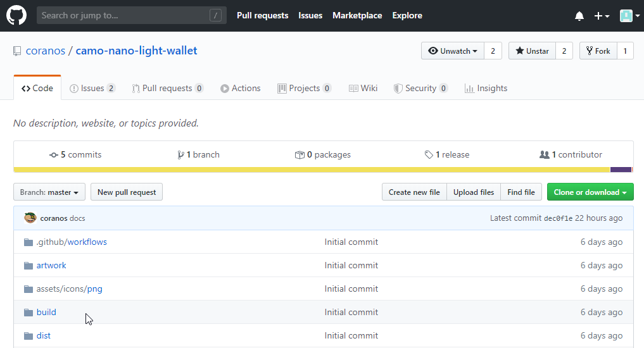Open camo-nano-light-wallet repository link
The height and width of the screenshot is (348, 644).
click(x=136, y=51)
